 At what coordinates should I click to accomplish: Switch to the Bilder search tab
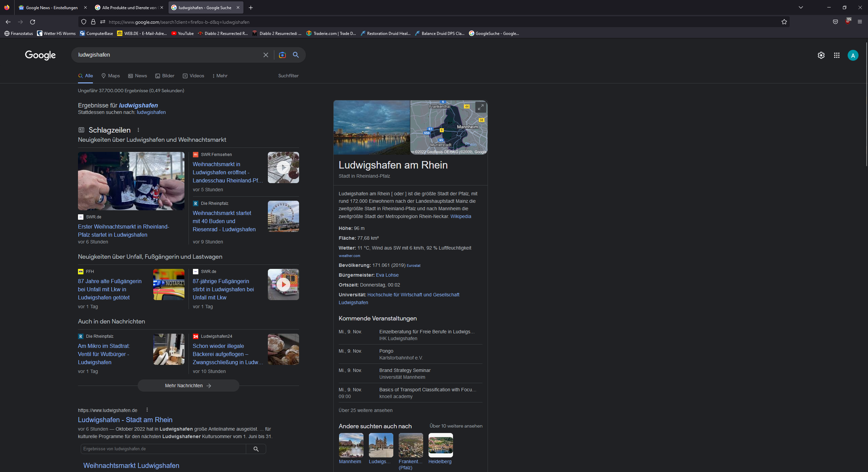(165, 76)
